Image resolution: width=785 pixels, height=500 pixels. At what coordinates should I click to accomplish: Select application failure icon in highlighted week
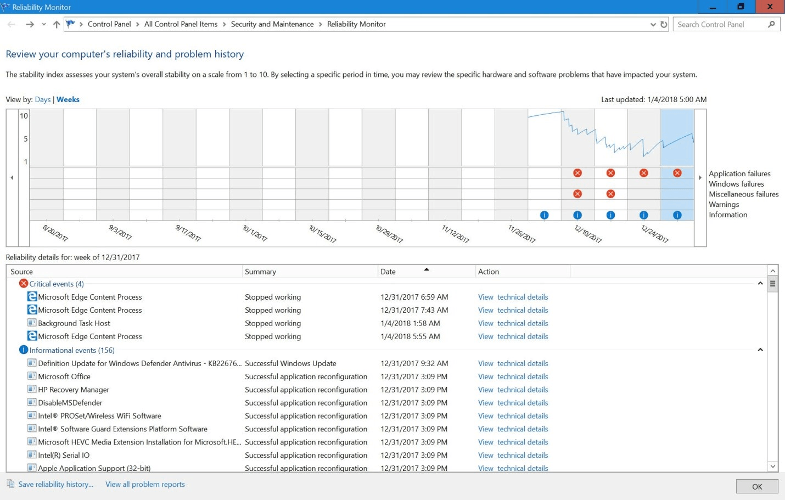coord(677,173)
